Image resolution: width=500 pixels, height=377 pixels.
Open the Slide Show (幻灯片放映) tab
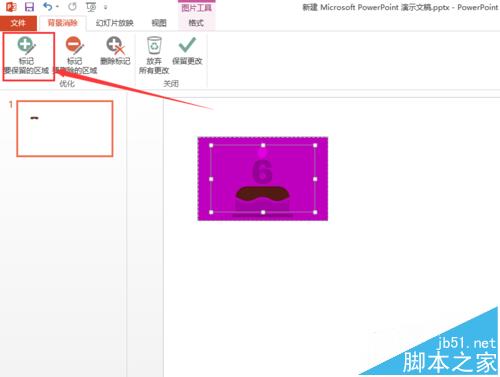(115, 23)
